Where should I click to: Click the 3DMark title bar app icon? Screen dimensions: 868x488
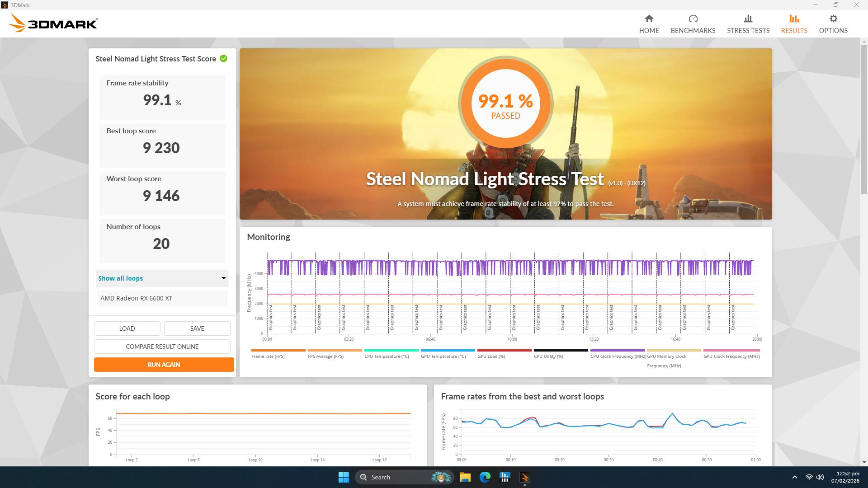pos(5,5)
